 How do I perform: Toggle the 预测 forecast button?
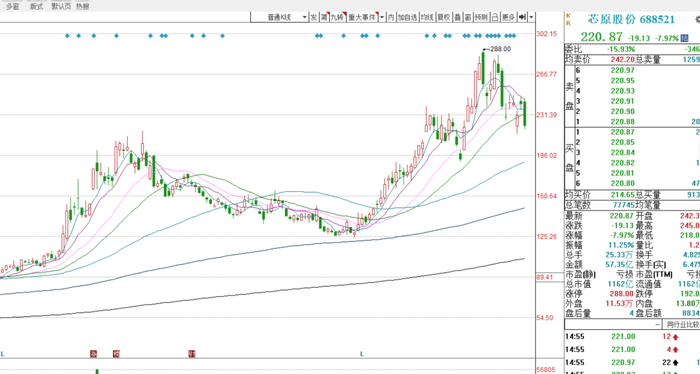(x=481, y=17)
